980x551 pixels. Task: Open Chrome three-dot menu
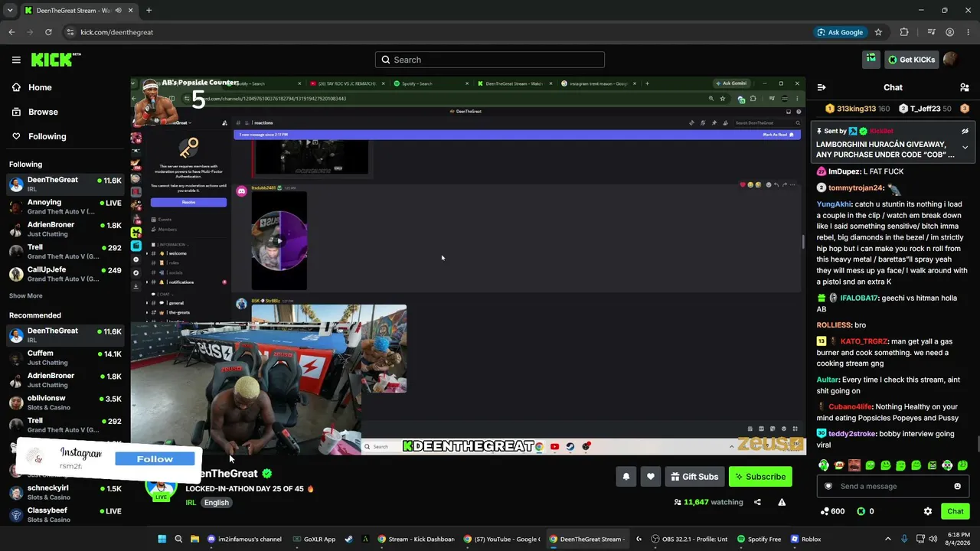[969, 32]
